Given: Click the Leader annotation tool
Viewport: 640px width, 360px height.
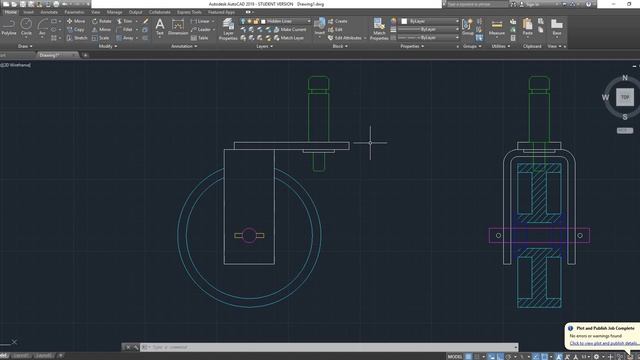Looking at the screenshot, I should [x=200, y=29].
